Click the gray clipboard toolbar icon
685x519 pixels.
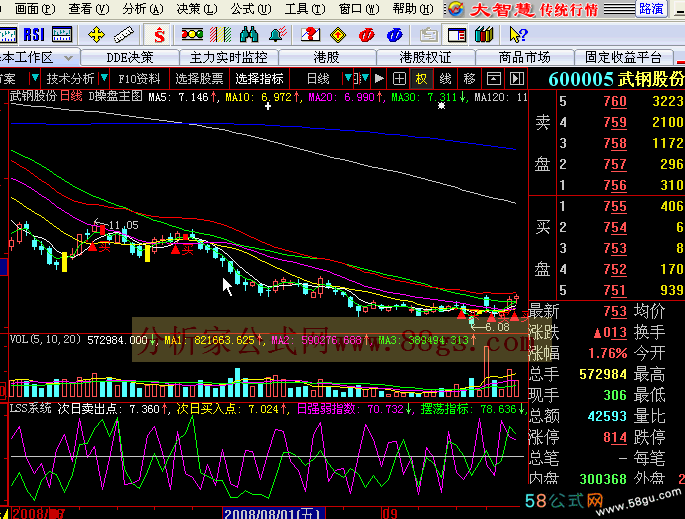(428, 35)
